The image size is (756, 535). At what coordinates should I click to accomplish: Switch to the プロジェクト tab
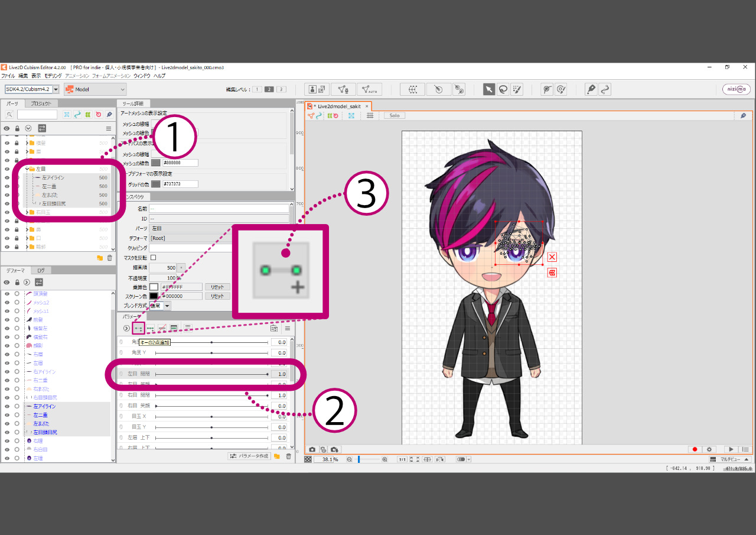41,103
